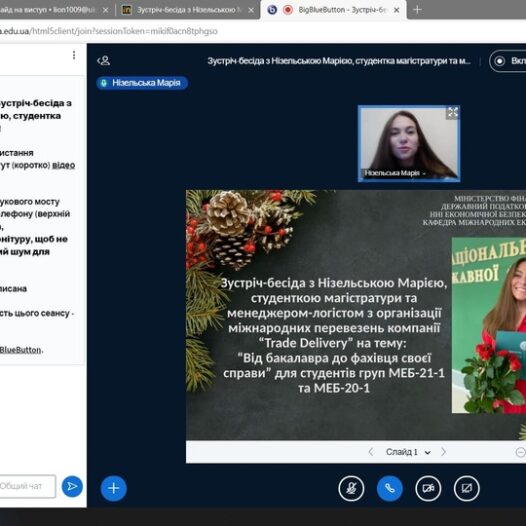Click the meeting title Зустріч-бесіда з Нізельською

[x=339, y=61]
